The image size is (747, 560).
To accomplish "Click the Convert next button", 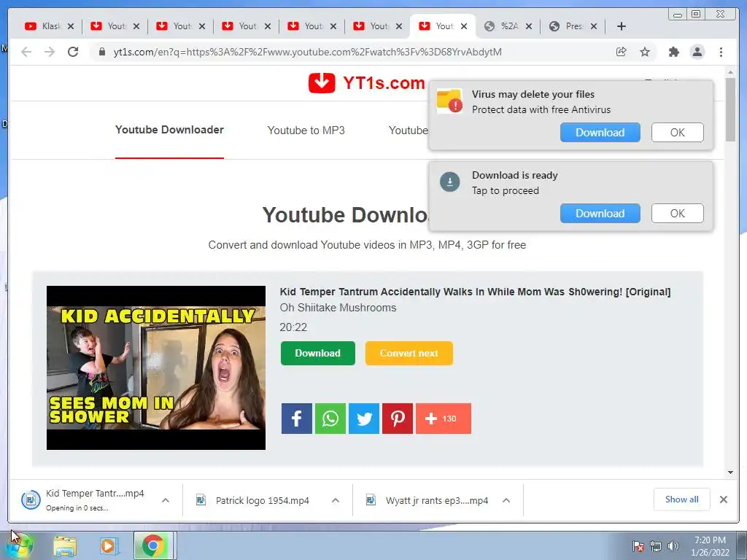I will (409, 354).
